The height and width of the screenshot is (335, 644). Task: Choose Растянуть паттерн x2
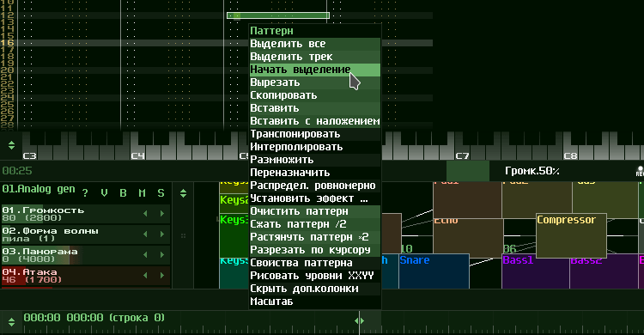(x=315, y=237)
